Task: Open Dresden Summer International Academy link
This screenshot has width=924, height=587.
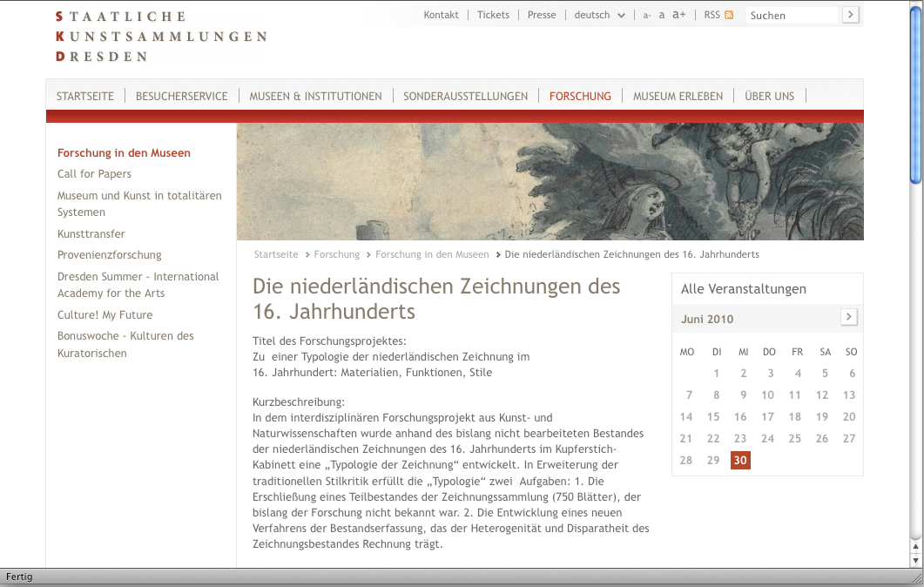Action: point(138,285)
